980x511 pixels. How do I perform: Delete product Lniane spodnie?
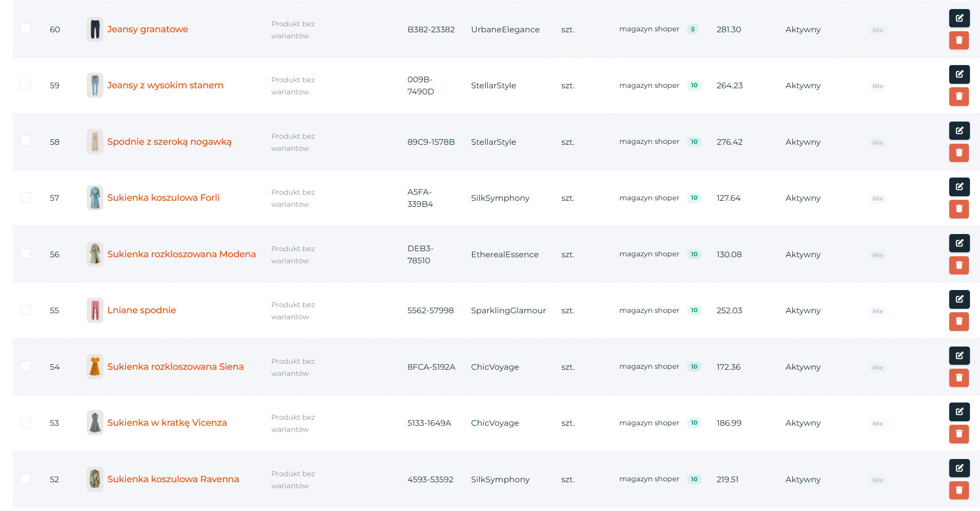[959, 321]
